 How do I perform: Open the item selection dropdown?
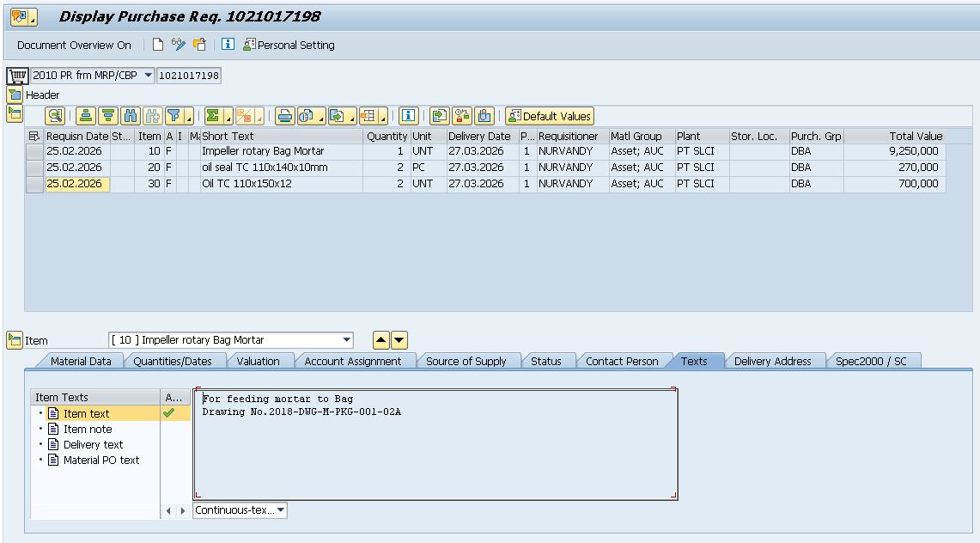[347, 340]
